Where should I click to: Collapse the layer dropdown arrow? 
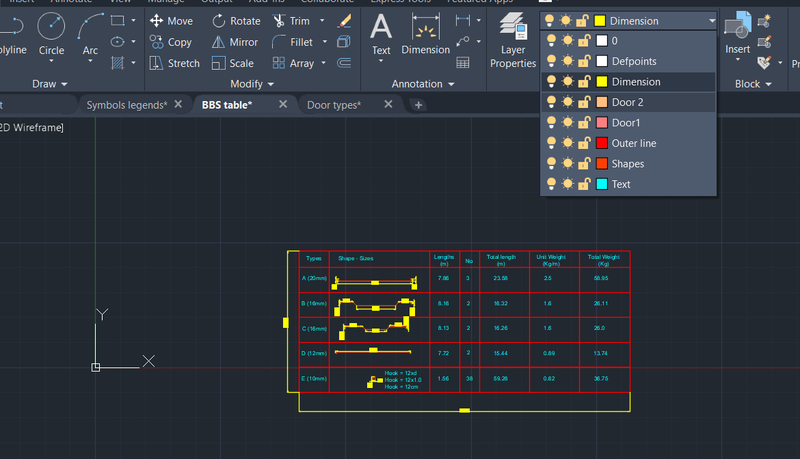[x=712, y=21]
